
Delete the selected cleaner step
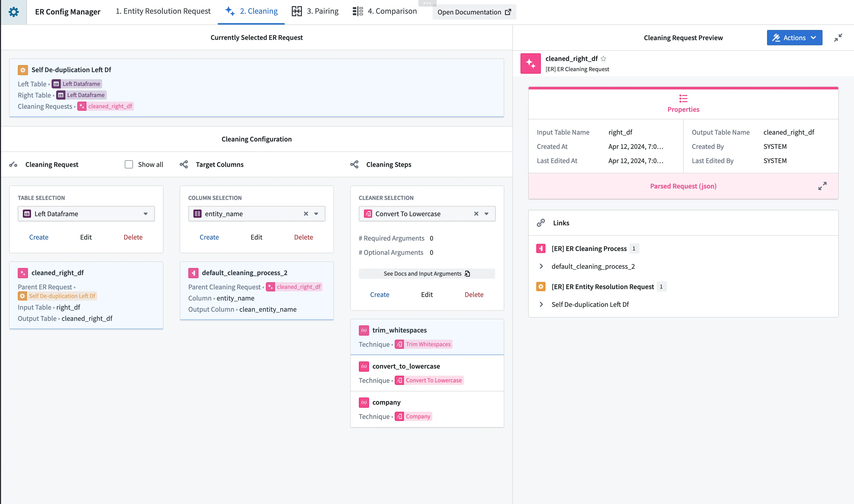point(474,294)
